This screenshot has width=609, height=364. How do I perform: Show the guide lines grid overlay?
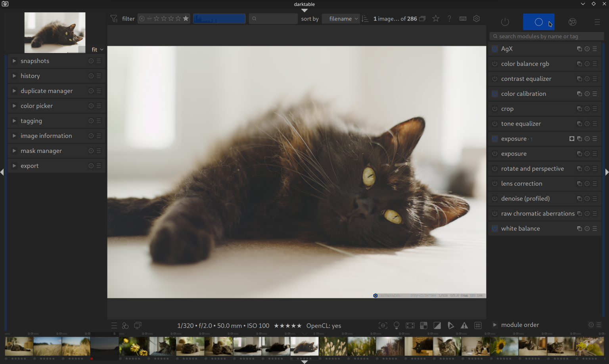(x=478, y=325)
